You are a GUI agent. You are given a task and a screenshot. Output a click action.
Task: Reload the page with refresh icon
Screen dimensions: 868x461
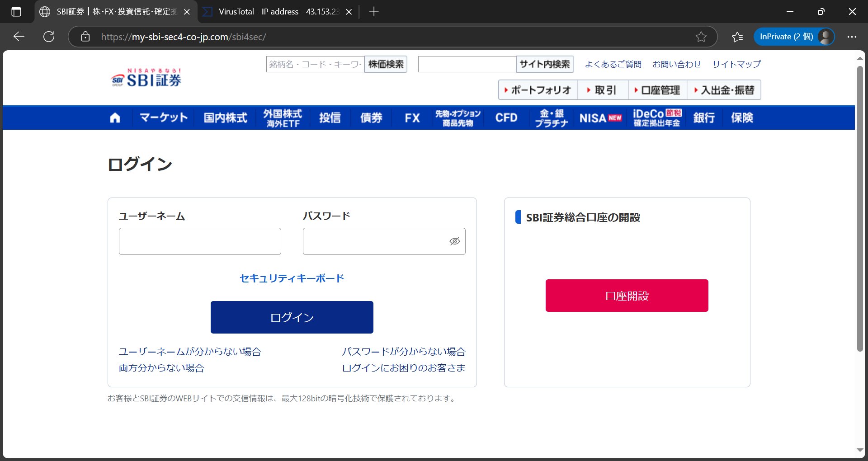pos(49,37)
